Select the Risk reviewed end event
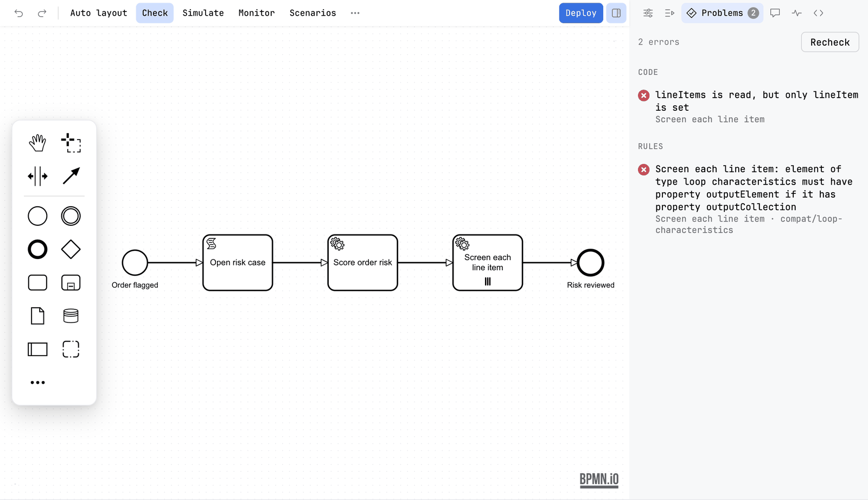The image size is (868, 500). click(x=591, y=263)
